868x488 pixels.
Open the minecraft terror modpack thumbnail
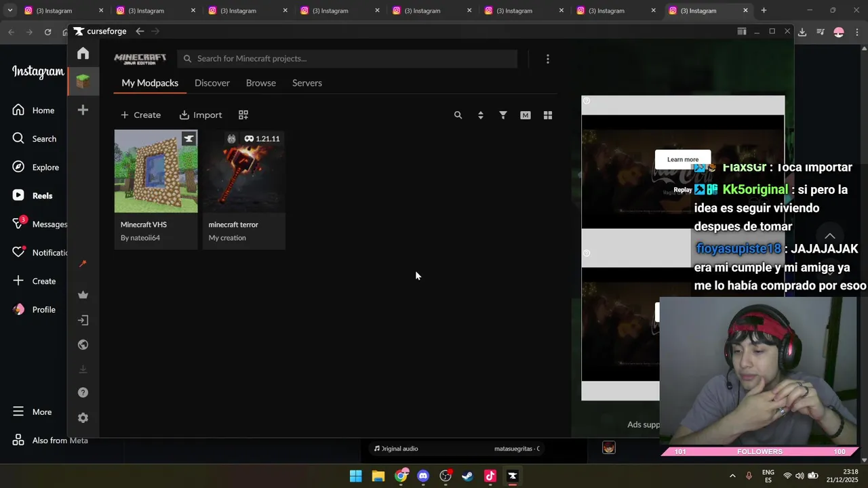coord(244,171)
